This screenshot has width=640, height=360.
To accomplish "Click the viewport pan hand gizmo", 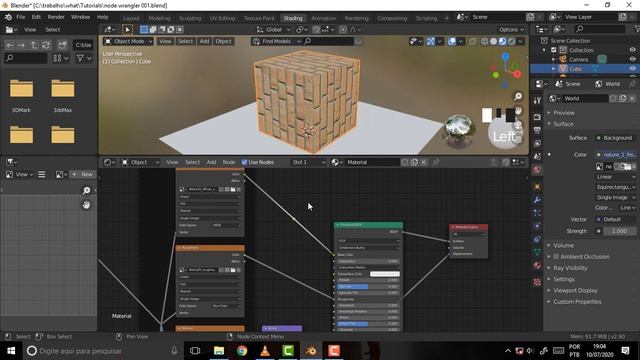I will pyautogui.click(x=518, y=111).
